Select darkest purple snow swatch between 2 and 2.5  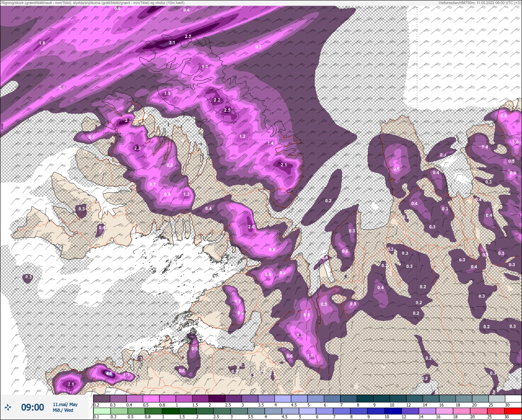click(x=217, y=398)
